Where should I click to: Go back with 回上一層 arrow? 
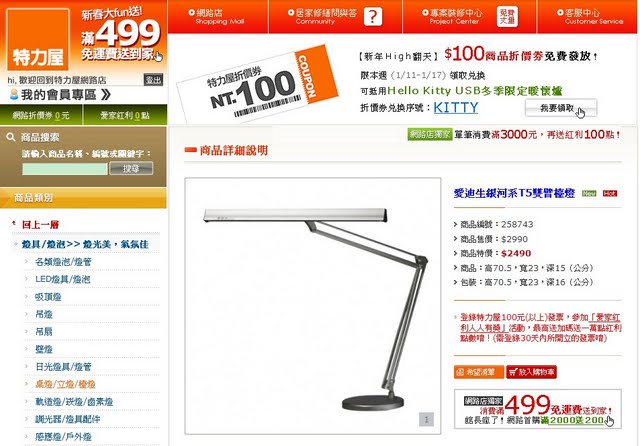[14, 224]
